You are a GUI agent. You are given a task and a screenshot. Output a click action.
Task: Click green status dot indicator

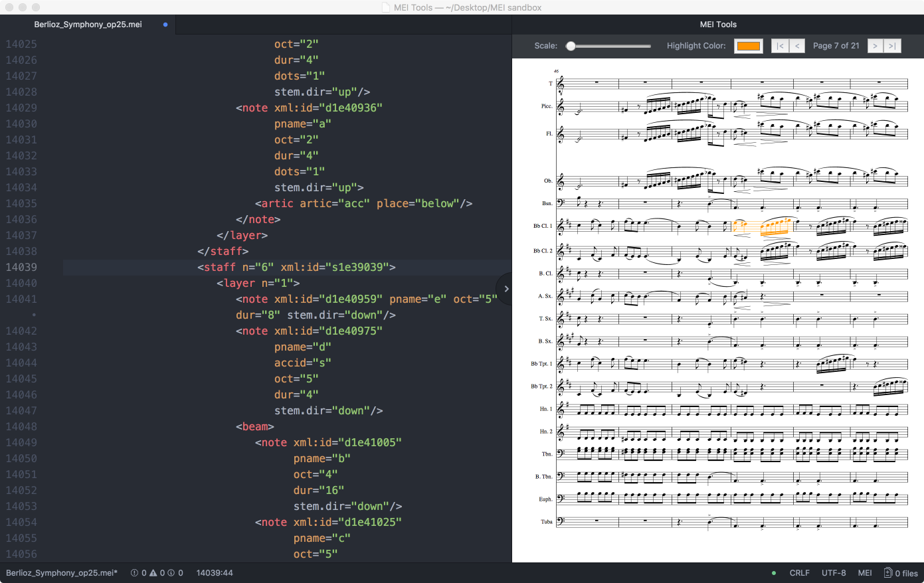774,573
